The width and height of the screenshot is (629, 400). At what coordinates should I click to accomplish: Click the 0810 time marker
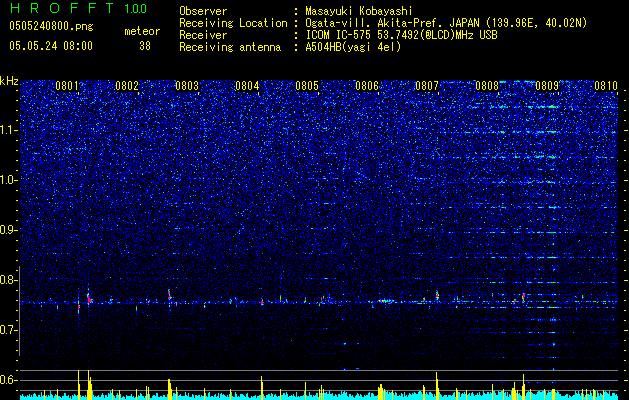[606, 85]
